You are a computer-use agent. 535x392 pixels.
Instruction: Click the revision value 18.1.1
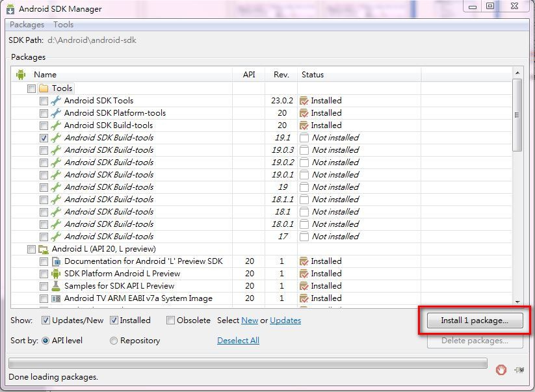(283, 199)
